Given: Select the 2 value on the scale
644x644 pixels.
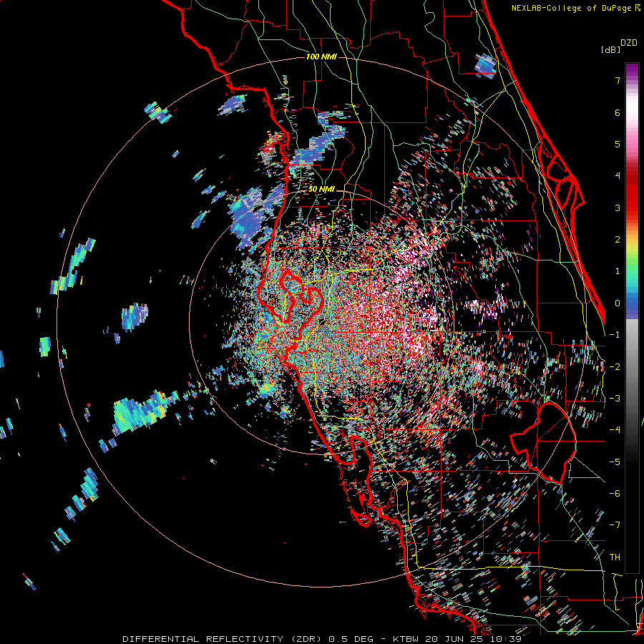Looking at the screenshot, I should point(618,239).
